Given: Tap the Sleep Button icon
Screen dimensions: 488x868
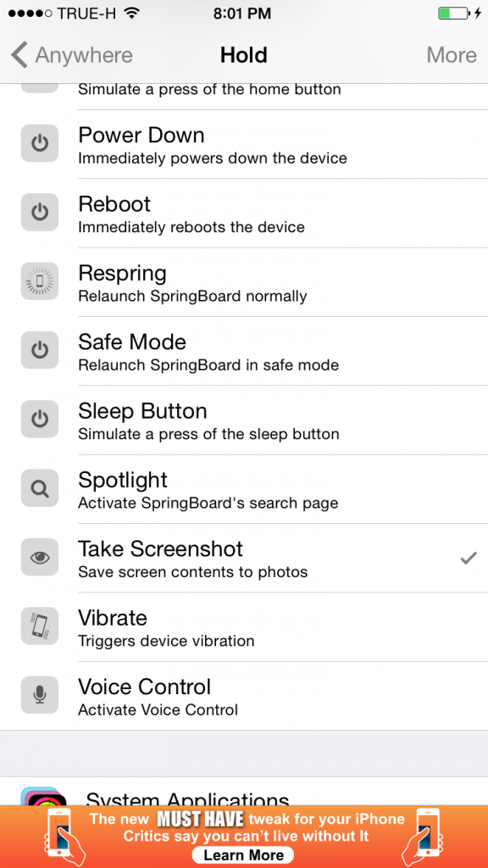Looking at the screenshot, I should [x=39, y=419].
